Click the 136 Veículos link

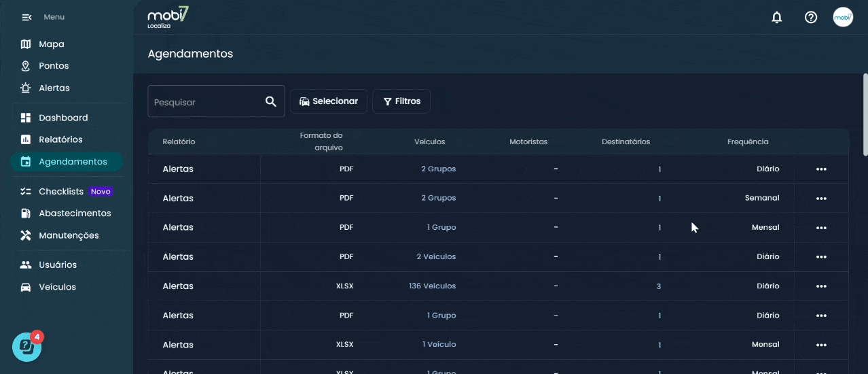[432, 286]
